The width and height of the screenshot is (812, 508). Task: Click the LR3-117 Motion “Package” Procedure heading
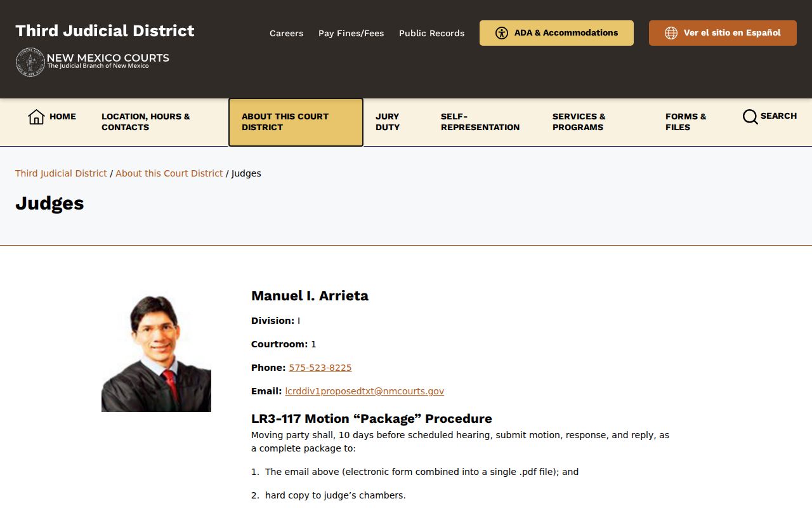pyautogui.click(x=372, y=418)
